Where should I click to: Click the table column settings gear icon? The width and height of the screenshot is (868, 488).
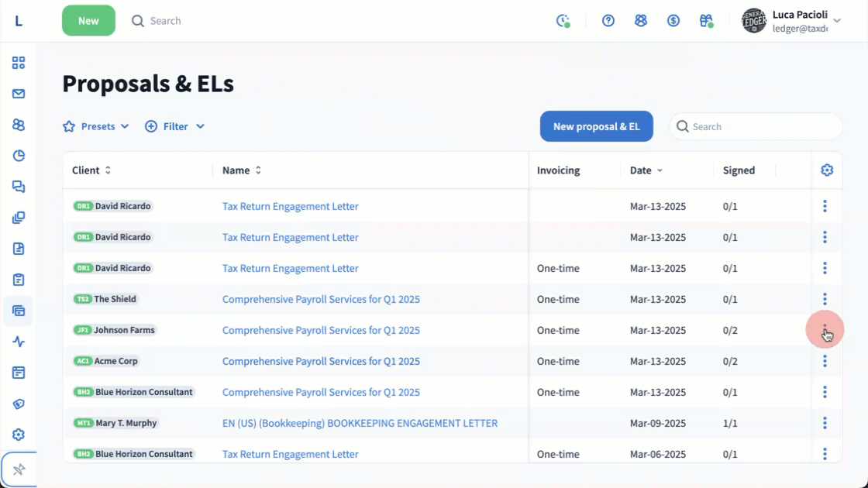pos(827,170)
